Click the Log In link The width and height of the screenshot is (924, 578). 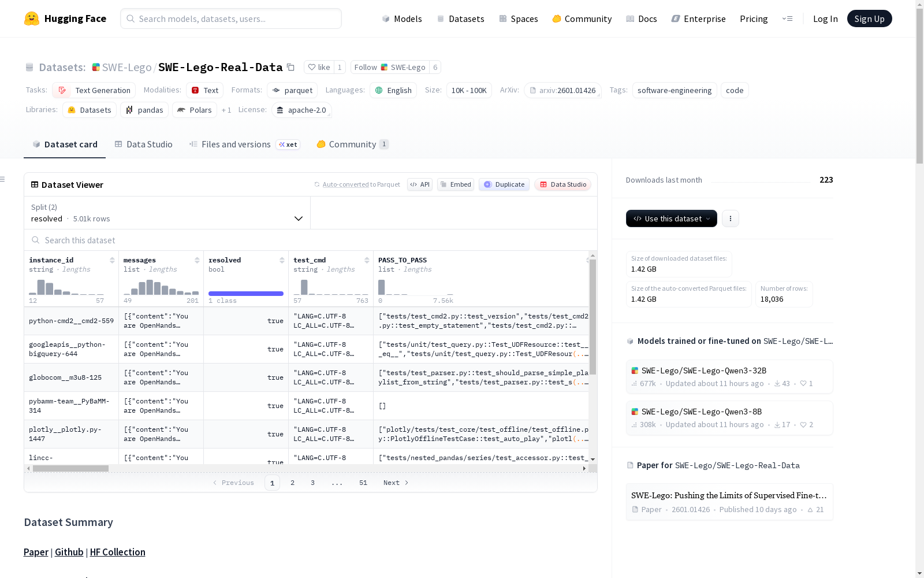(825, 18)
